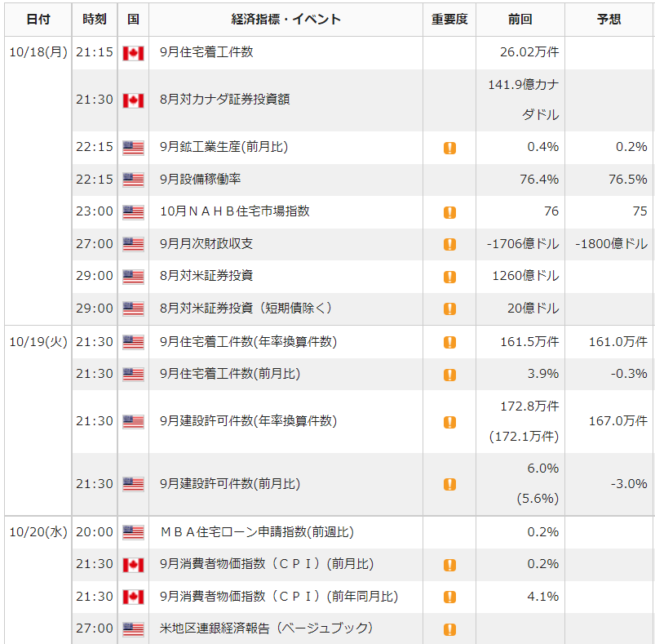Click importance icon for 10月NAHB住宅市場指数

449,212
